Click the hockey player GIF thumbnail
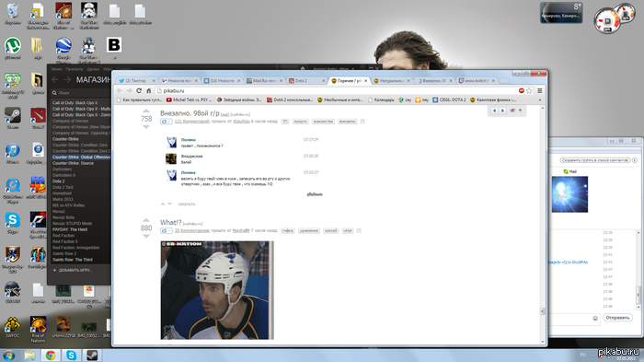Image resolution: width=644 pixels, height=362 pixels. coord(217,290)
